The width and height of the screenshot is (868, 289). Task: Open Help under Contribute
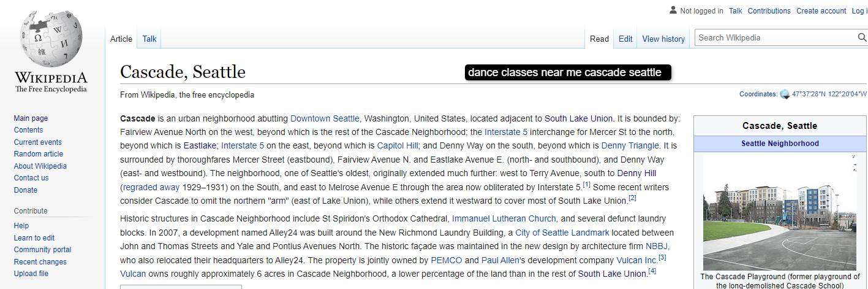(21, 226)
